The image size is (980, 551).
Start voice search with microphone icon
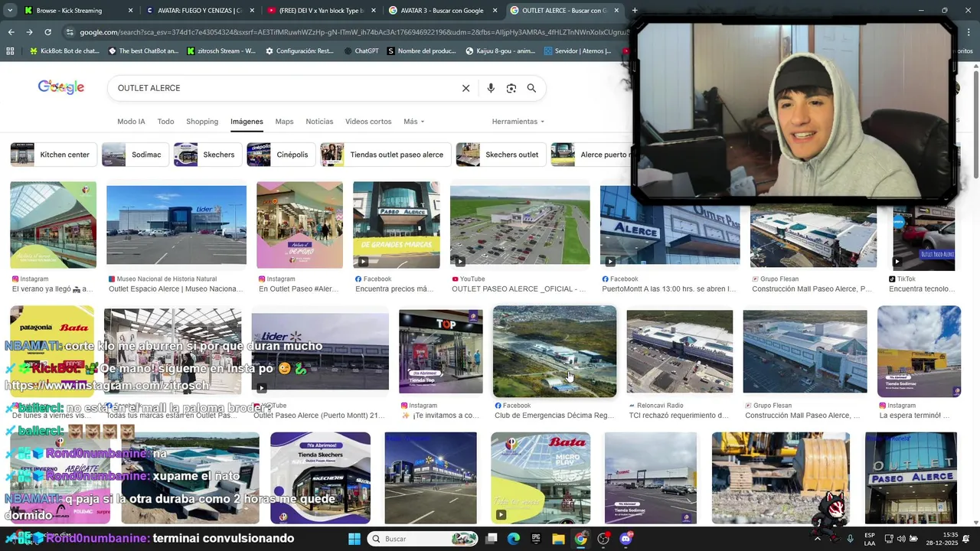coord(491,88)
